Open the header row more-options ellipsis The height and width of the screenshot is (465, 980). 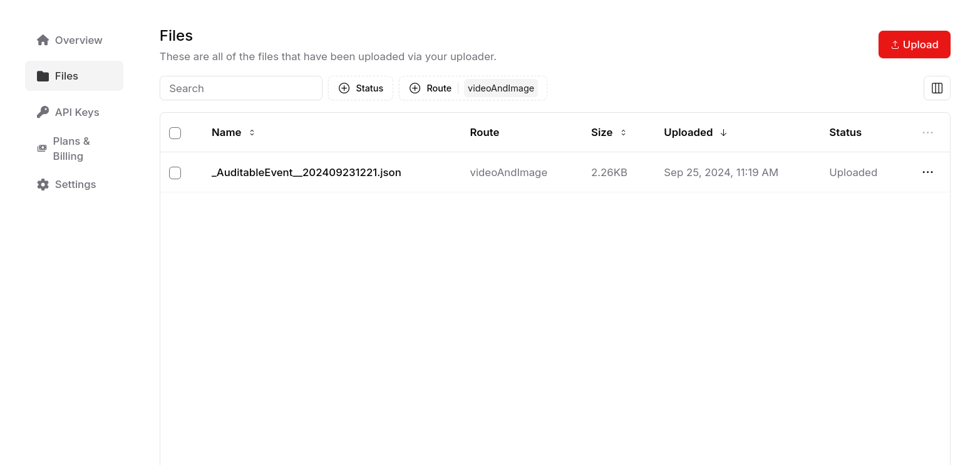tap(928, 132)
